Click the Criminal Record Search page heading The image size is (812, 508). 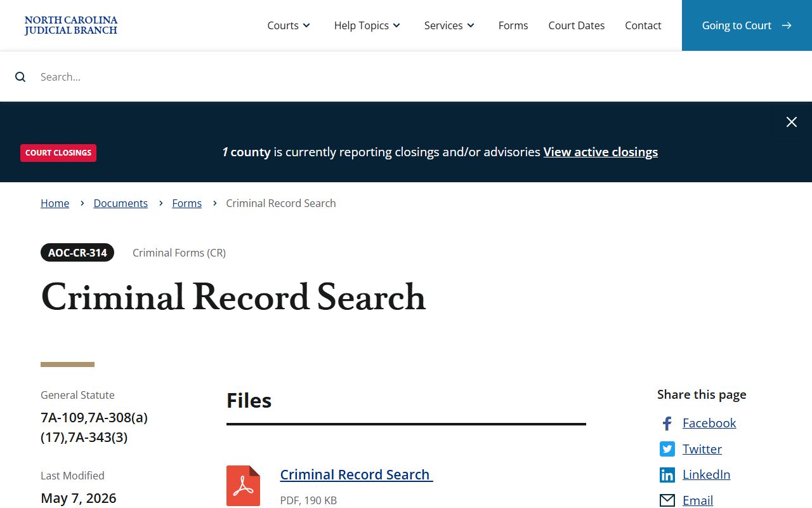(x=233, y=297)
